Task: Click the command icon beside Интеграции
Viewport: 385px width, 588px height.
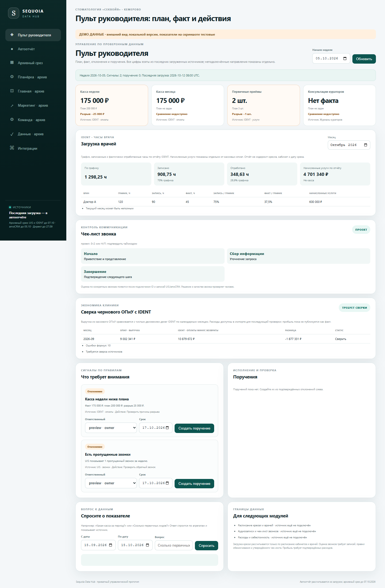Action: tap(12, 148)
